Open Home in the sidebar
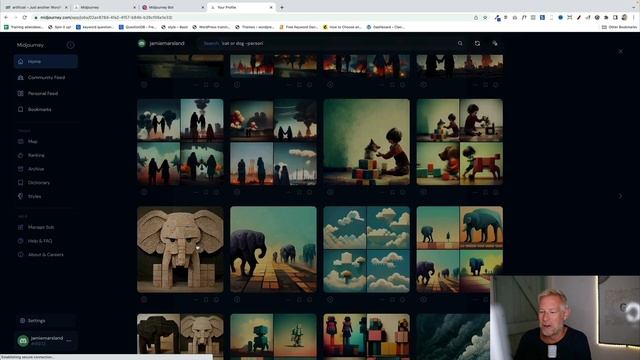This screenshot has height=360, width=640. pos(46,62)
